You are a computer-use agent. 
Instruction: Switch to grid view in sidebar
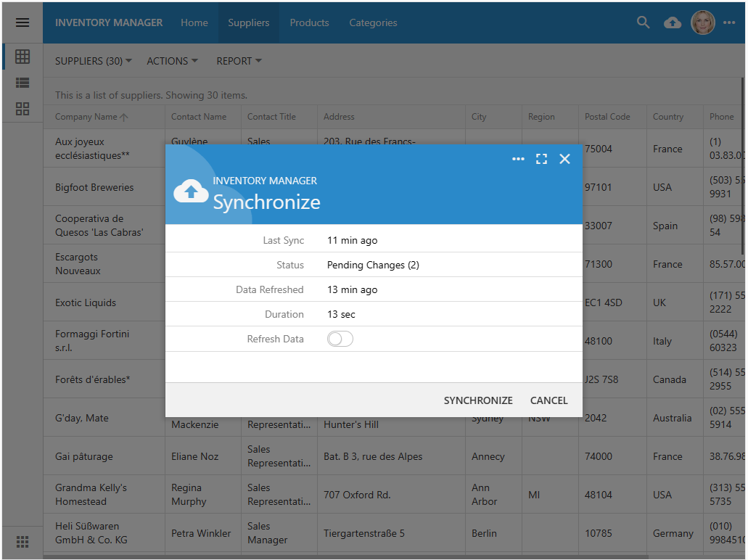(x=22, y=57)
